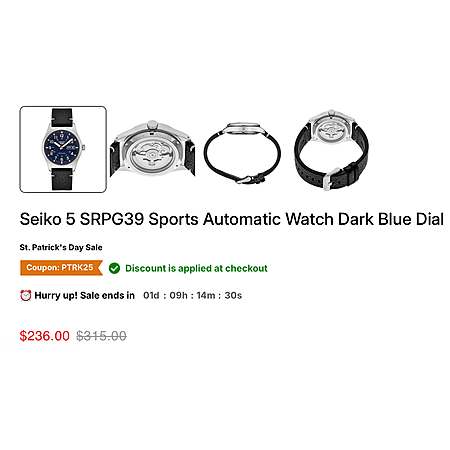Click the St. Patrick's Day Sale label
The image size is (450, 450).
[x=61, y=247]
